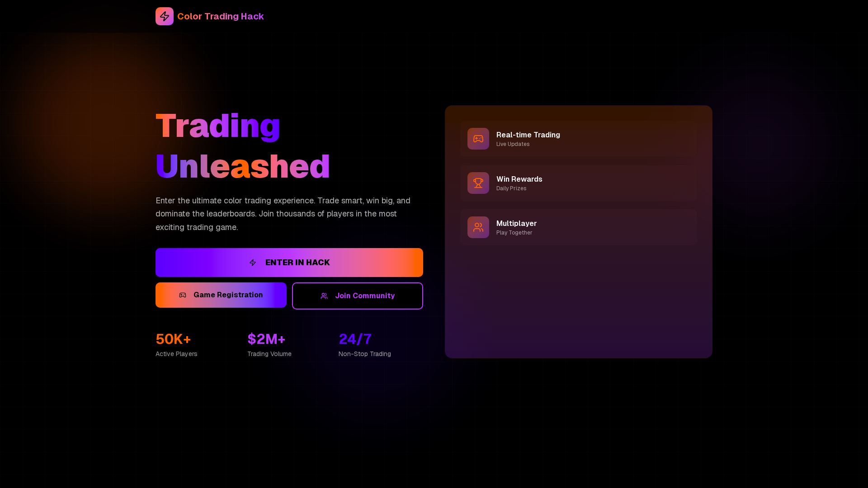Click the lightning bolt logo icon
The height and width of the screenshot is (488, 868).
pos(165,16)
